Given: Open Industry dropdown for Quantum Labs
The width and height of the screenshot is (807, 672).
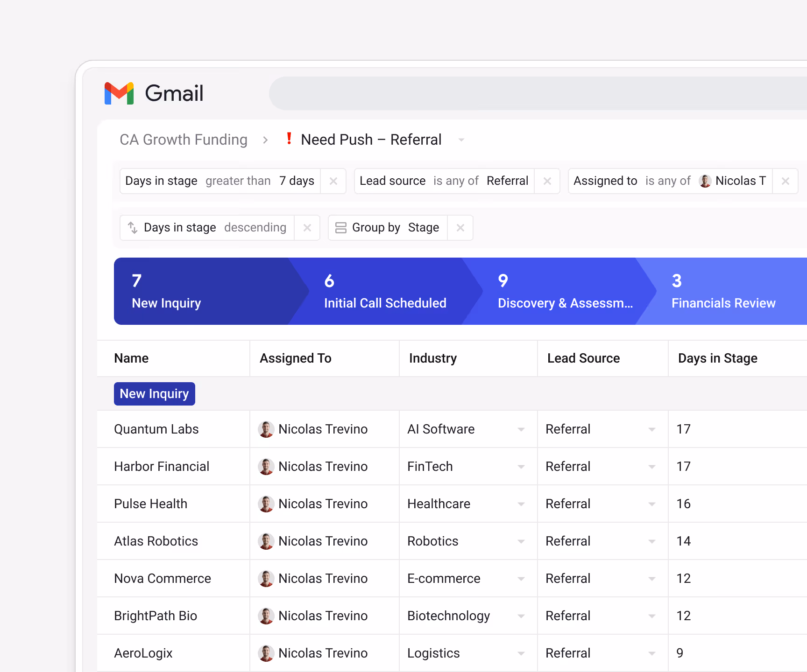Looking at the screenshot, I should click(x=521, y=429).
